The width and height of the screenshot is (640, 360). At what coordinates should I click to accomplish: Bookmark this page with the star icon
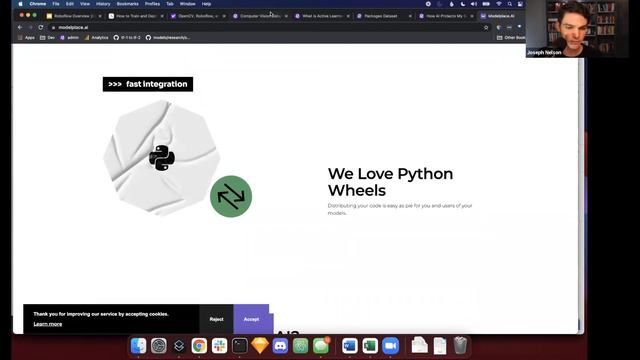486,27
